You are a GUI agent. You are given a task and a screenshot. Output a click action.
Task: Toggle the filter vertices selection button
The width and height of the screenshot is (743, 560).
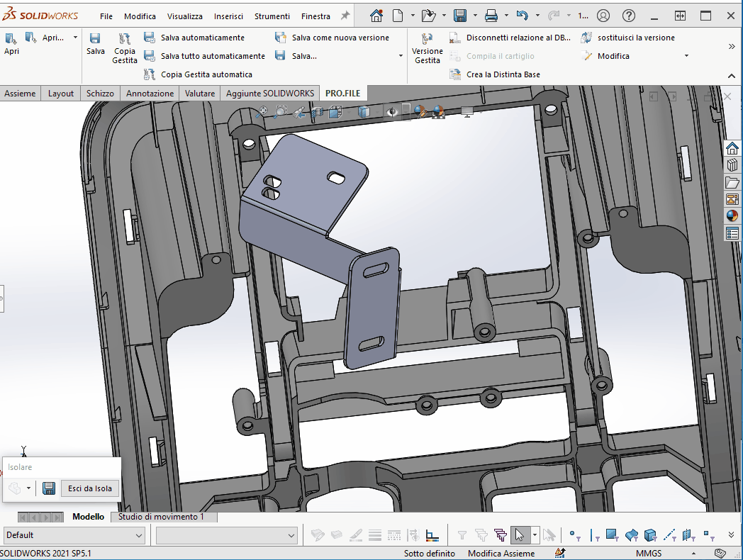574,535
